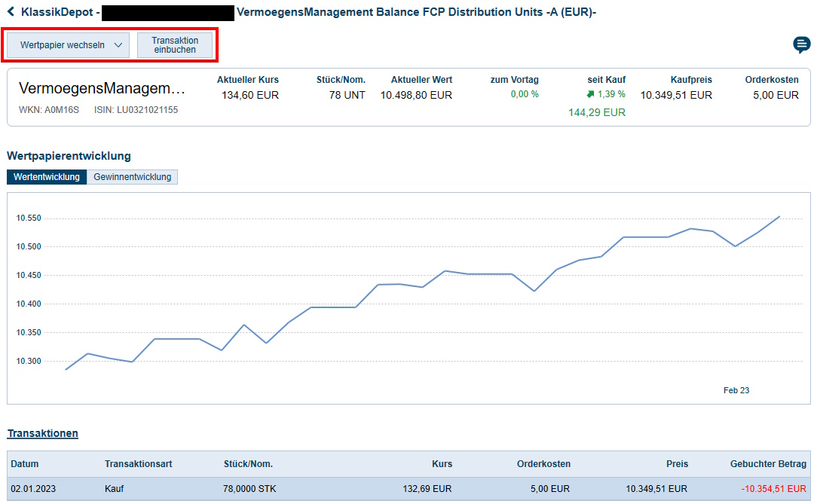This screenshot has height=504, width=814.
Task: Click the 10.500 axis label on the chart
Action: click(x=29, y=247)
